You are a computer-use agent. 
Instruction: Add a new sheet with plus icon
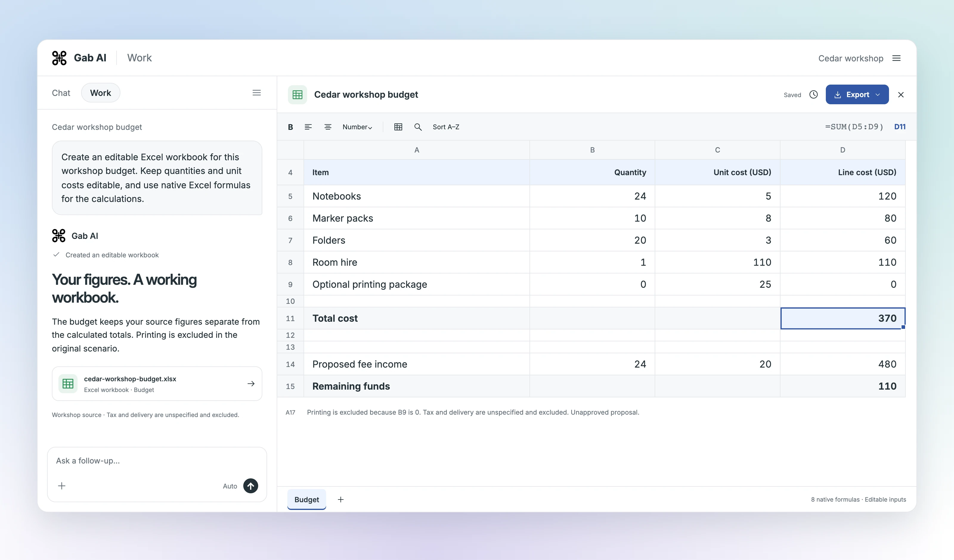pyautogui.click(x=340, y=500)
